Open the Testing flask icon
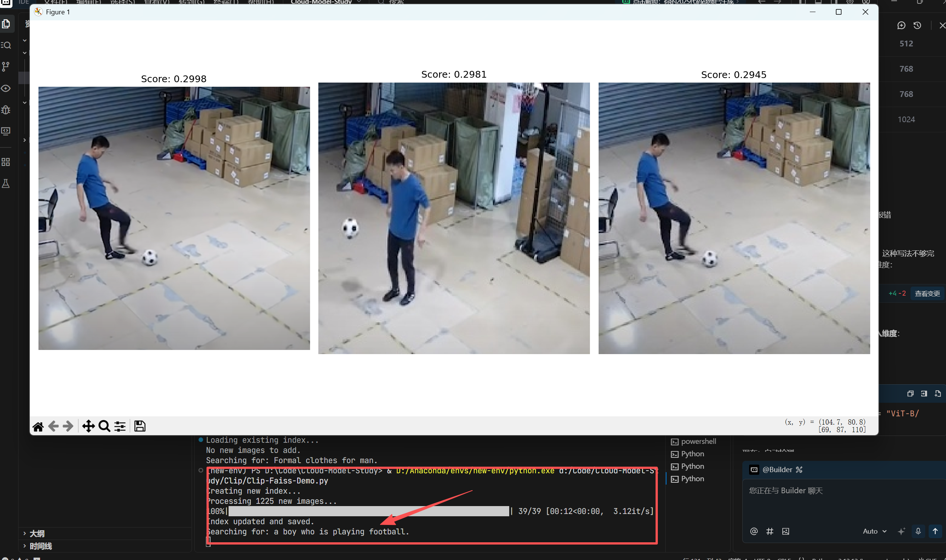 click(6, 184)
